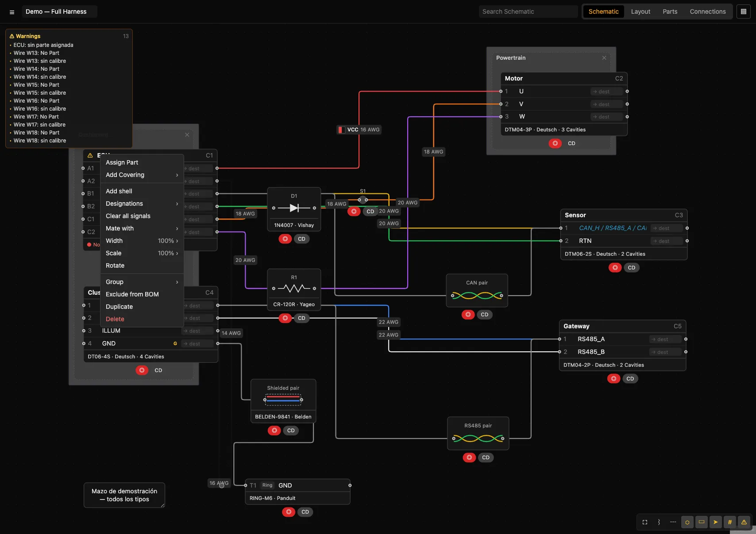Expand the Width 100% submenu
This screenshot has width=756, height=534.
tap(142, 241)
